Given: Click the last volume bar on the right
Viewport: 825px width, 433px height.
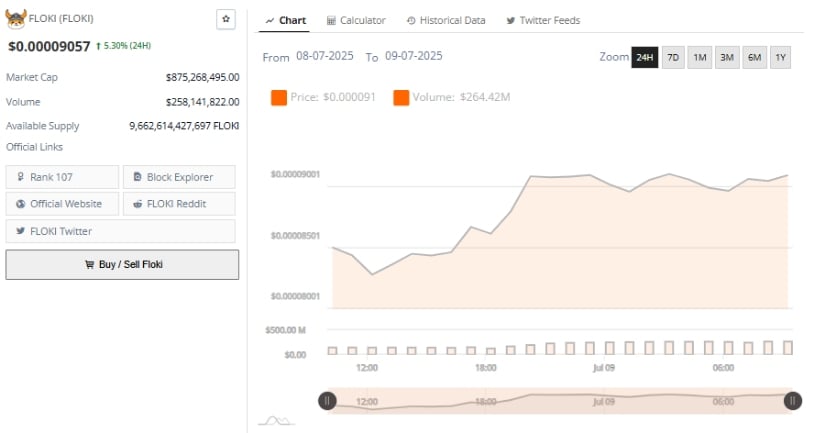Looking at the screenshot, I should 788,347.
